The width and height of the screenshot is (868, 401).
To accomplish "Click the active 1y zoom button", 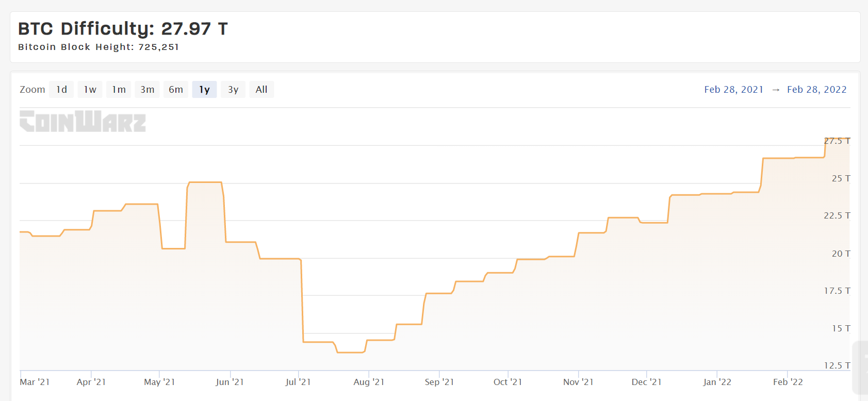I will tap(205, 90).
